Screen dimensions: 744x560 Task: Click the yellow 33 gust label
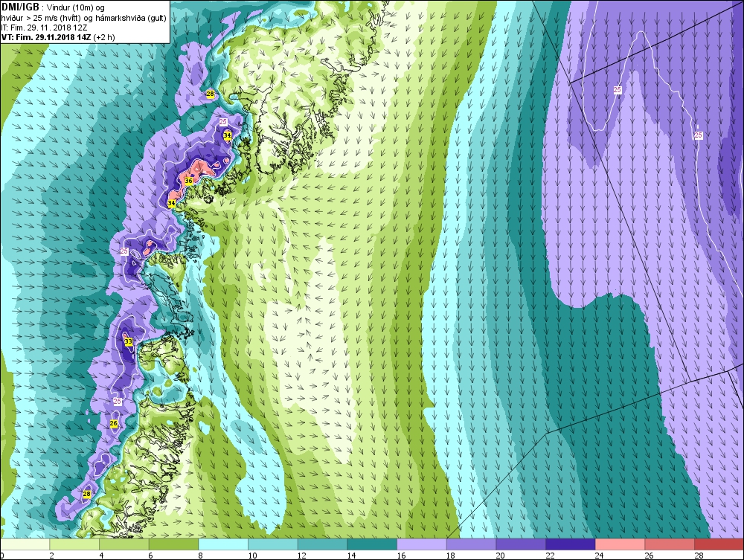[x=128, y=341]
